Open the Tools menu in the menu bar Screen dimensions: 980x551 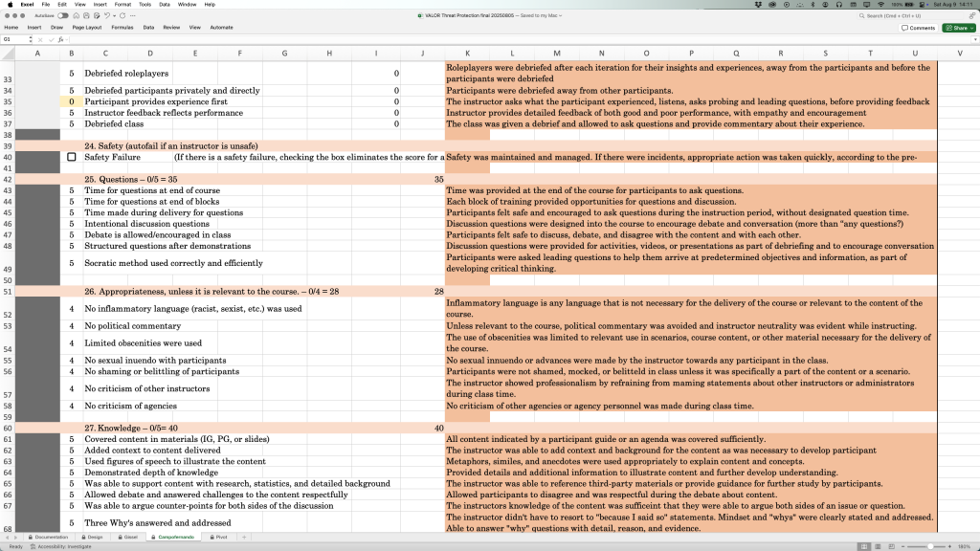145,5
